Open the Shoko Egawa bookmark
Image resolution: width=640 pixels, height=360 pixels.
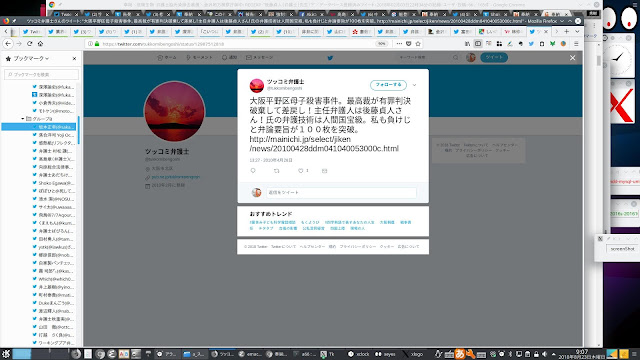click(x=53, y=183)
